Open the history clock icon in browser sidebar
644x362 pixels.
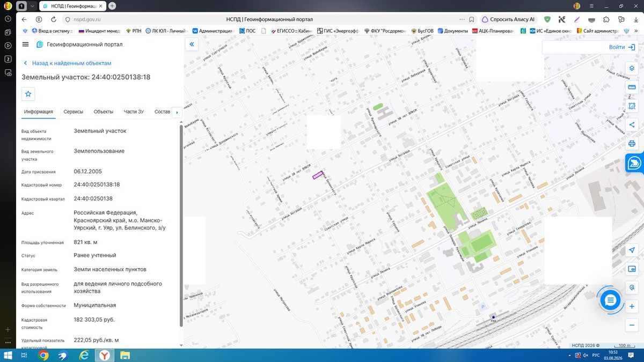click(8, 18)
